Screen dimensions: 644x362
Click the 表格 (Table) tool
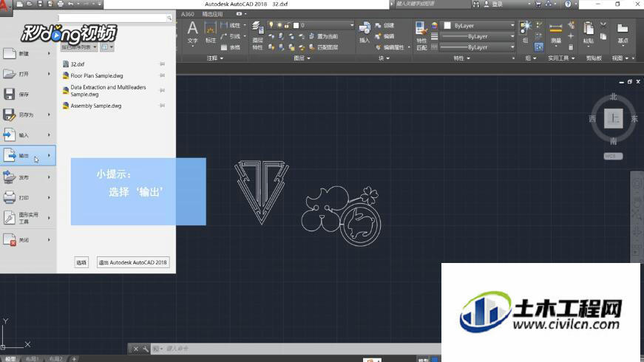click(x=231, y=47)
